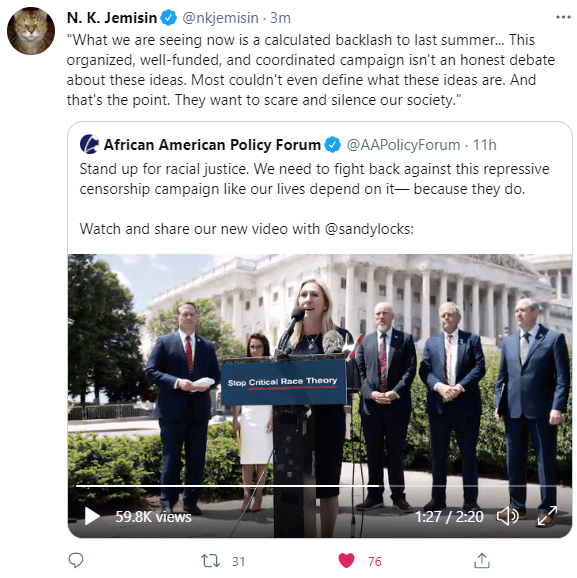The height and width of the screenshot is (578, 577).
Task: Click the N. K. Jemisin display name
Action: (x=112, y=18)
